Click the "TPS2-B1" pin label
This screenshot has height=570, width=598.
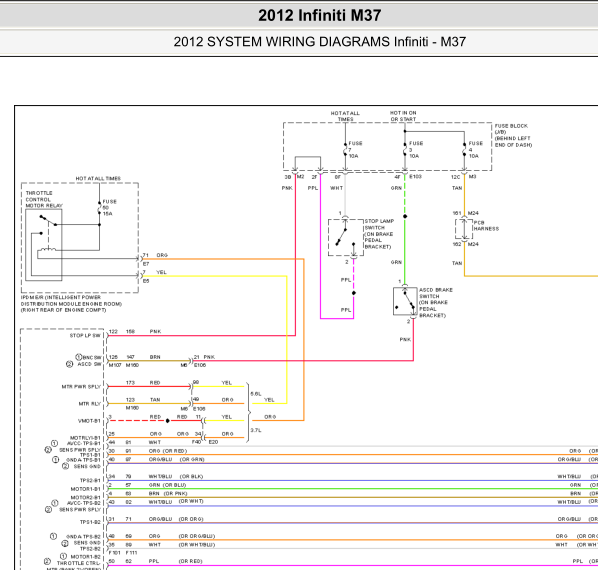[x=90, y=480]
